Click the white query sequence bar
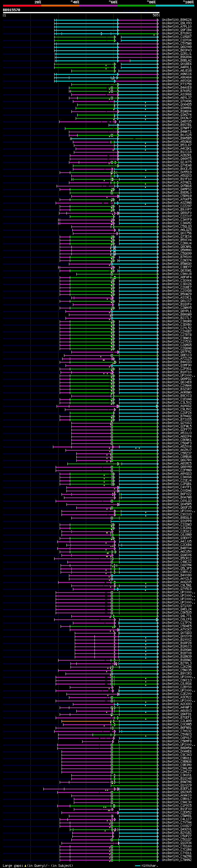This screenshot has width=197, height=868. (81, 13)
